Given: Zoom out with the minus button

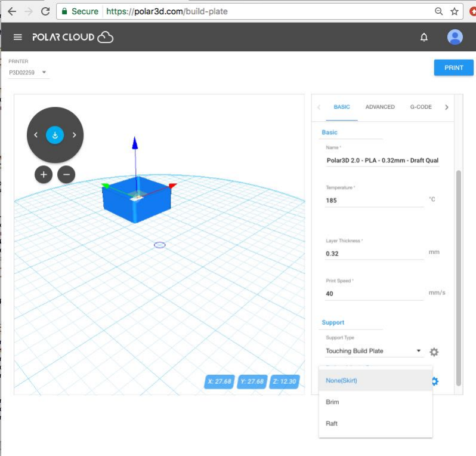Looking at the screenshot, I should (x=66, y=174).
